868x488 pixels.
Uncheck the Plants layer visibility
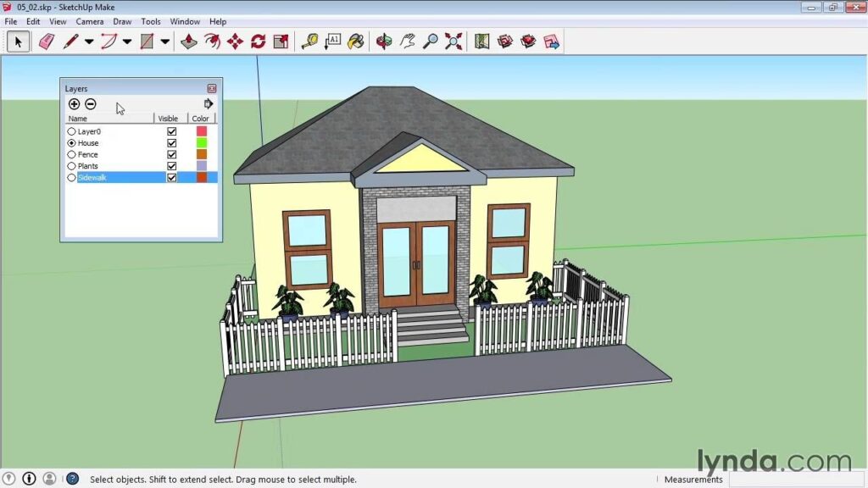pos(172,166)
